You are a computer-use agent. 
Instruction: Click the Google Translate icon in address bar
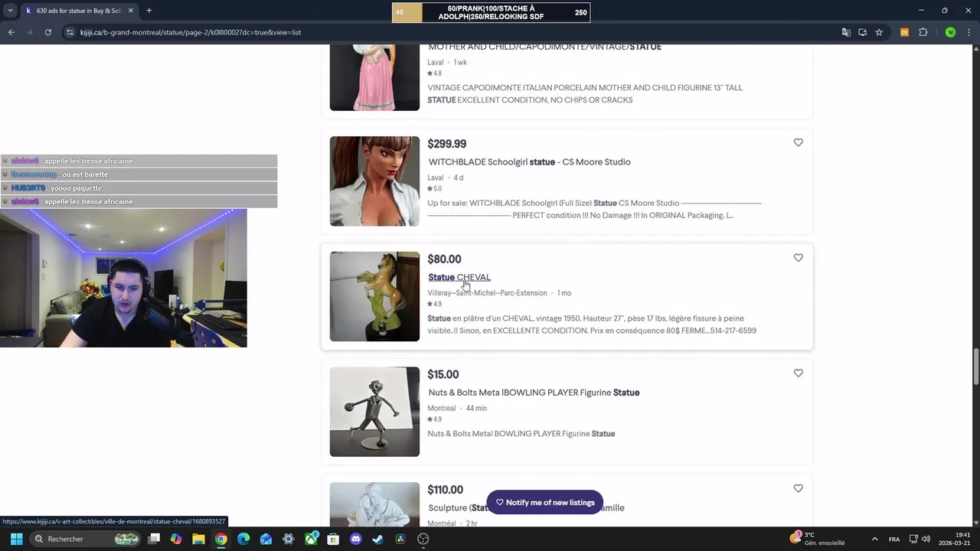pyautogui.click(x=846, y=32)
